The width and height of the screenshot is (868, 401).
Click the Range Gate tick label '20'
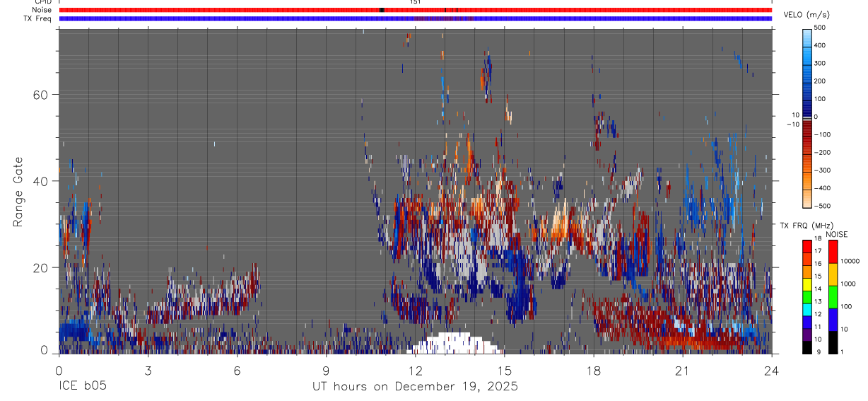40,267
